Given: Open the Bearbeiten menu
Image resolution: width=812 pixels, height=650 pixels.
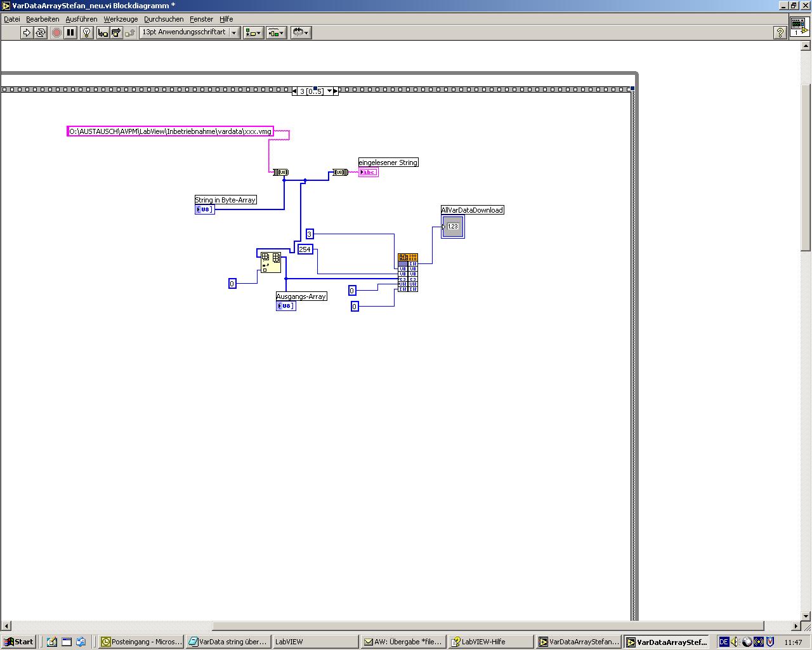Looking at the screenshot, I should coord(43,19).
